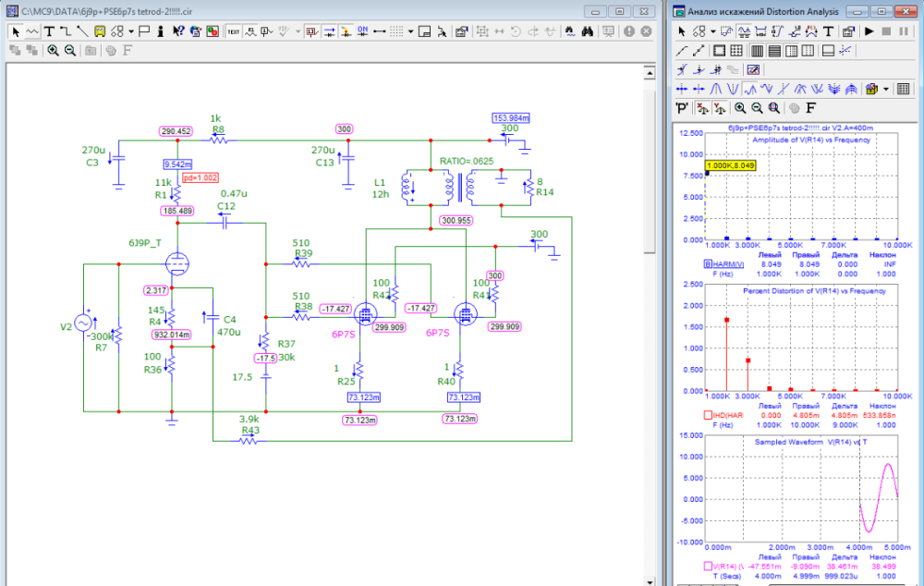924x586 pixels.
Task: Expand the dropdown beside the analysis toolbox icon
Action: tap(886, 89)
